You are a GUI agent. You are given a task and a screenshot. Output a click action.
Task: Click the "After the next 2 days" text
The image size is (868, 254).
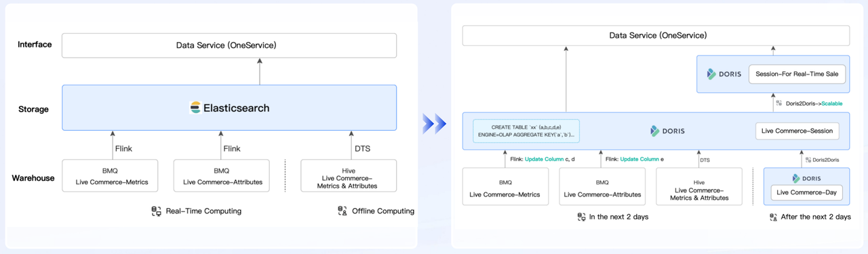click(816, 217)
